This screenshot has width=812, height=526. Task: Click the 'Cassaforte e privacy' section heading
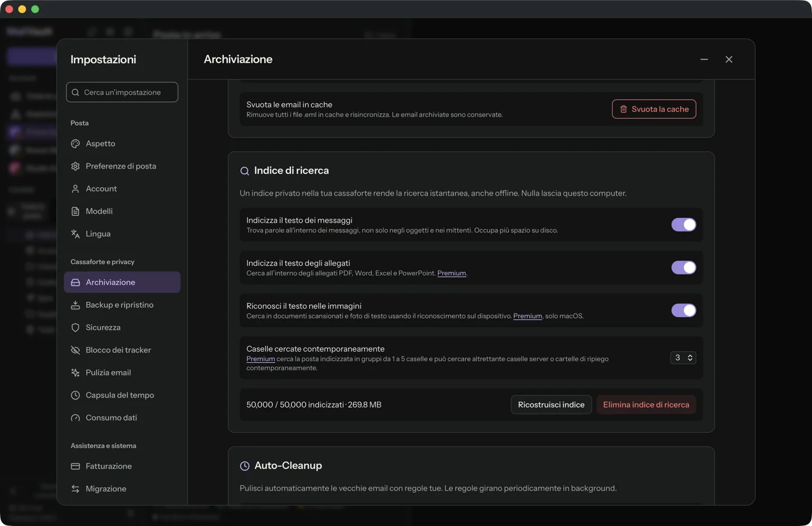click(103, 262)
